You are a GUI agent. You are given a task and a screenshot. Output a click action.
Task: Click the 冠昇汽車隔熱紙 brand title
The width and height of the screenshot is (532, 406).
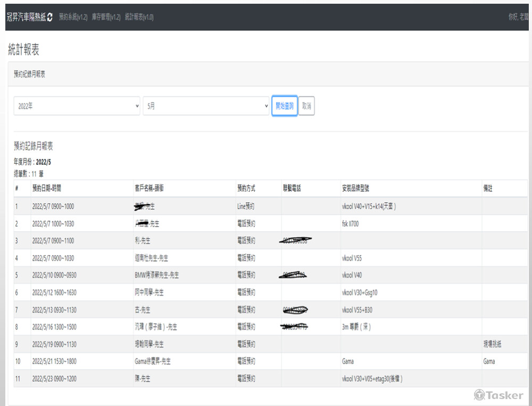click(26, 17)
